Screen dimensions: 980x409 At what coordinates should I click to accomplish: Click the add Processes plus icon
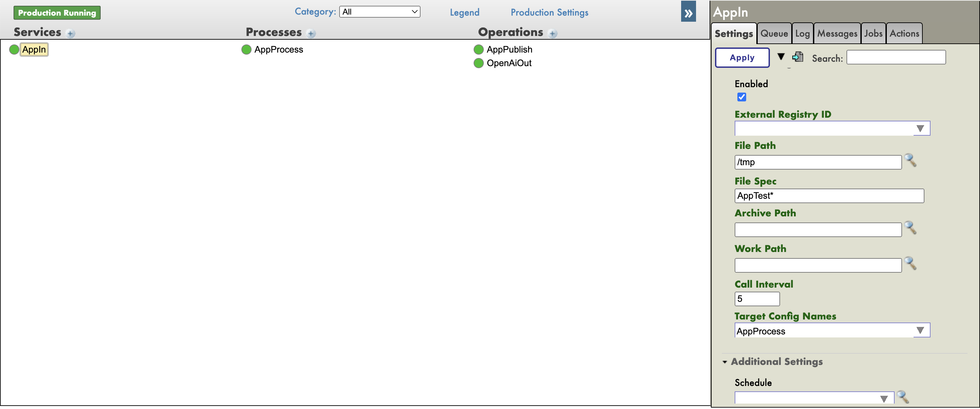311,34
